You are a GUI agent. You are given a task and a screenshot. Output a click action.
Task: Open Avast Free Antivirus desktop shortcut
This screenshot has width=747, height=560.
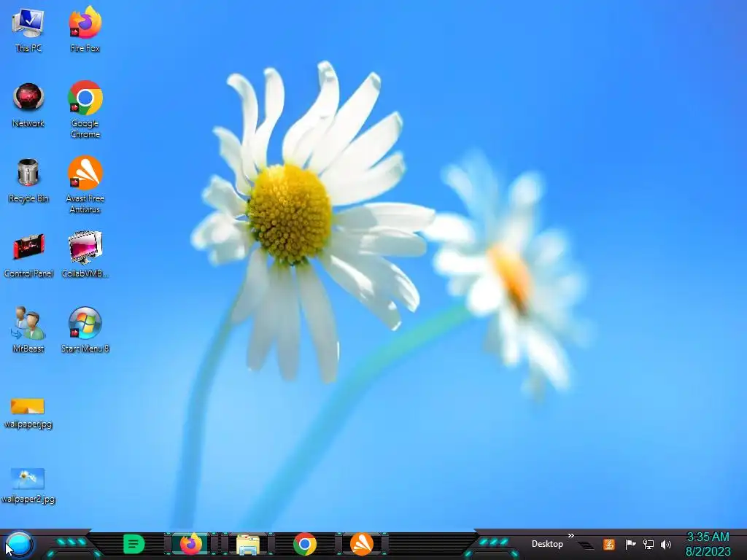tap(85, 184)
